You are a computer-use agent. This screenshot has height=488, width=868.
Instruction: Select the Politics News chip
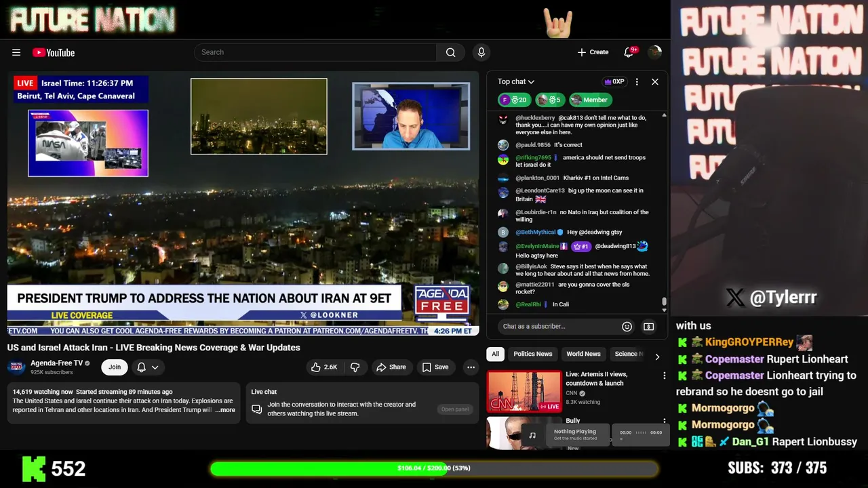(x=533, y=354)
